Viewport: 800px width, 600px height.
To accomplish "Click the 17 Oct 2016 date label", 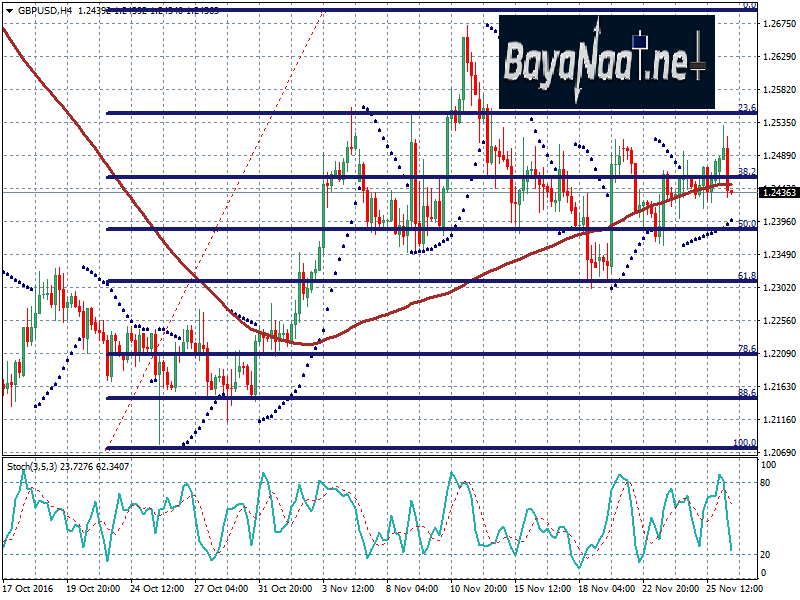I will (28, 590).
